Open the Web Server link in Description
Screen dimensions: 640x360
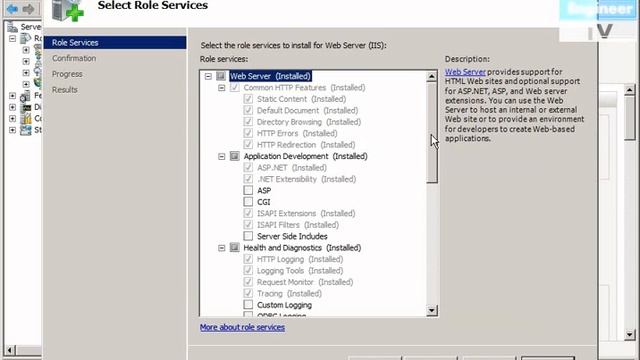tap(465, 72)
